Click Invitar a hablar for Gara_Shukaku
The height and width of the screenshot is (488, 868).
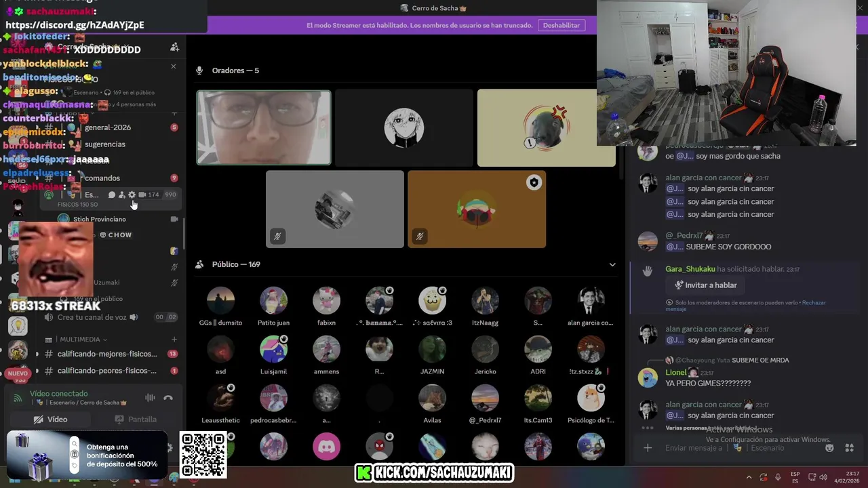coord(705,285)
